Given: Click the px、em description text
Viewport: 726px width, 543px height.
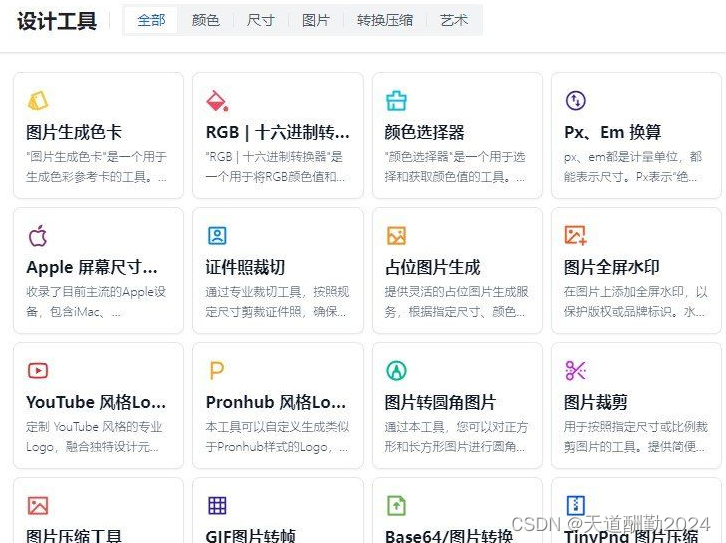Looking at the screenshot, I should pyautogui.click(x=633, y=167).
